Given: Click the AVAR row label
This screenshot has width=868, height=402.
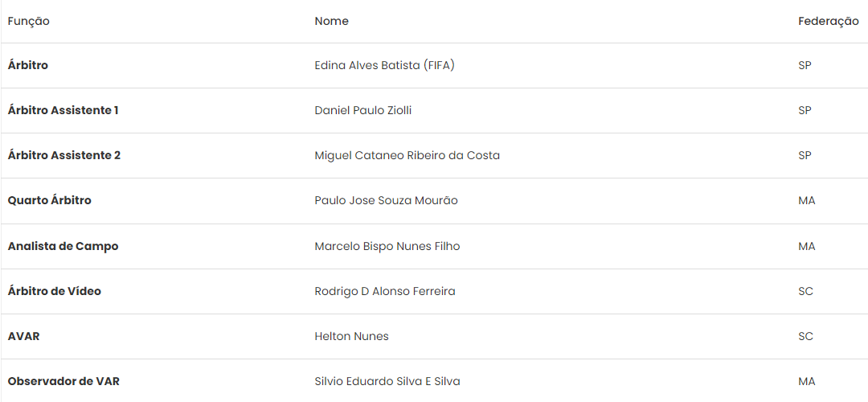Looking at the screenshot, I should [23, 336].
